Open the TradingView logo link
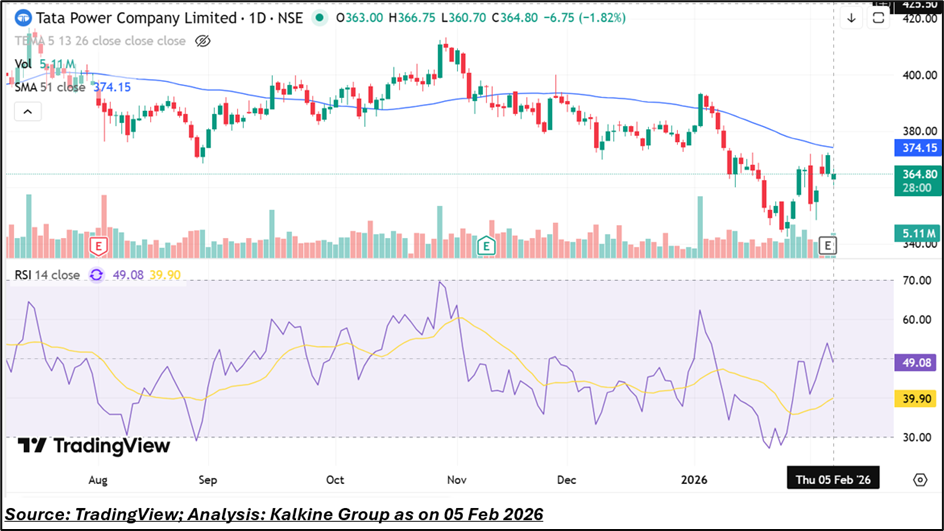This screenshot has width=944, height=531. (95, 446)
